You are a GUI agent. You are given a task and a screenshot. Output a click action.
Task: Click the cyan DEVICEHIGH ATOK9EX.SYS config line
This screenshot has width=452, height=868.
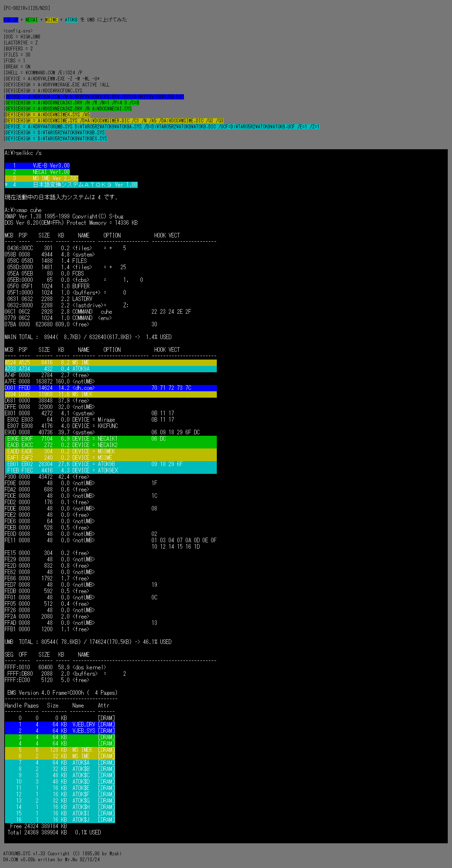pos(56,139)
